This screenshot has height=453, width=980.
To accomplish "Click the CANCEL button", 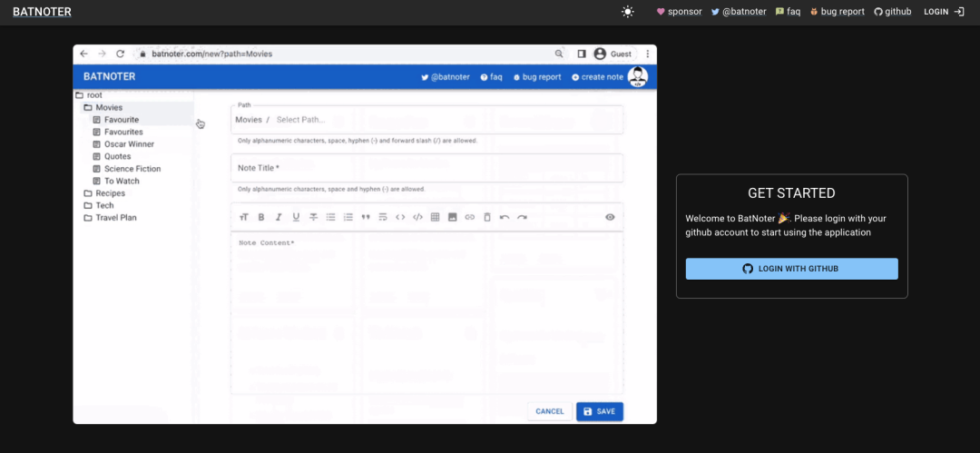I will (x=549, y=412).
